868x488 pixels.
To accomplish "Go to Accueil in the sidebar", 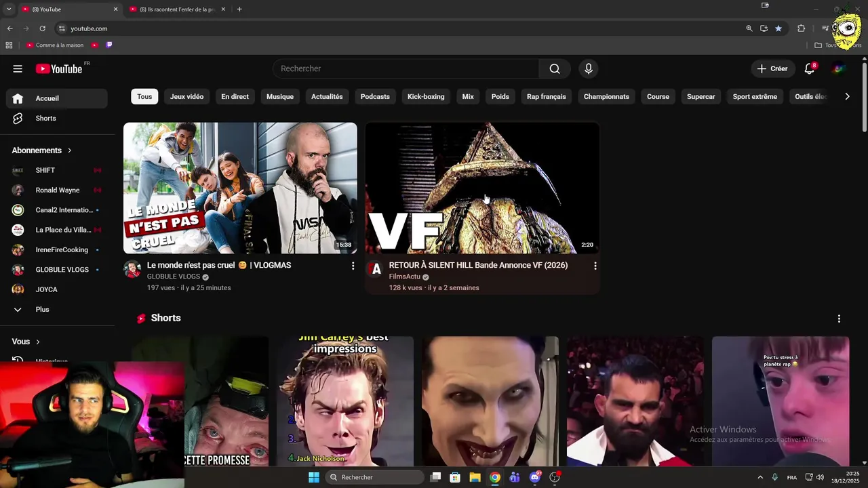I will pyautogui.click(x=57, y=98).
